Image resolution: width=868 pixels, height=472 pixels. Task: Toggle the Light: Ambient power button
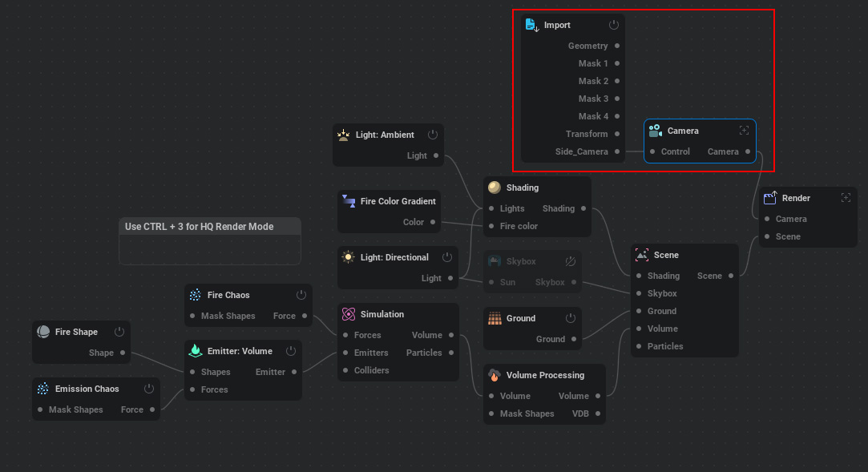click(x=433, y=135)
